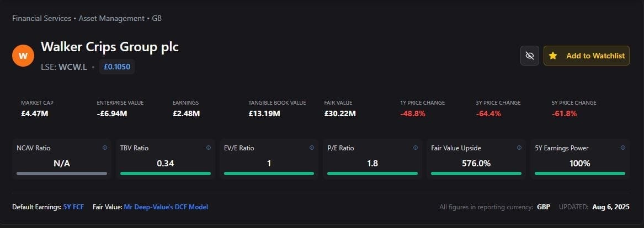644x228 pixels.
Task: Click the NCAV Ratio gray bar
Action: coord(62,173)
